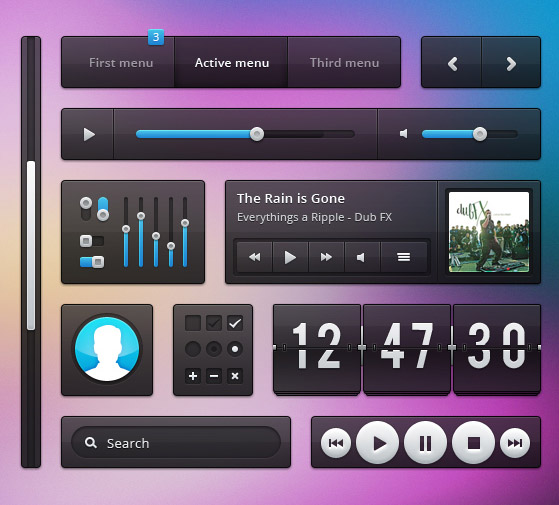Screen dimensions: 559x505
Task: Click the song title The Rain is Gone
Action: pos(291,199)
